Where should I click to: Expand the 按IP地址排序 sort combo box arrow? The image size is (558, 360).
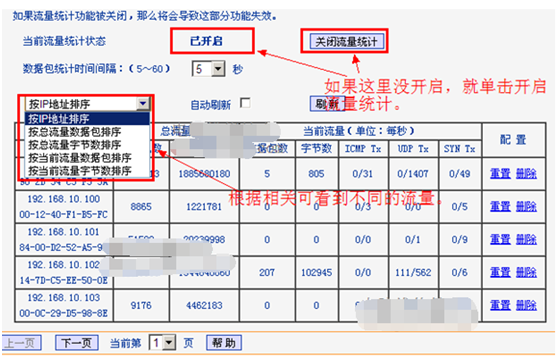point(143,104)
